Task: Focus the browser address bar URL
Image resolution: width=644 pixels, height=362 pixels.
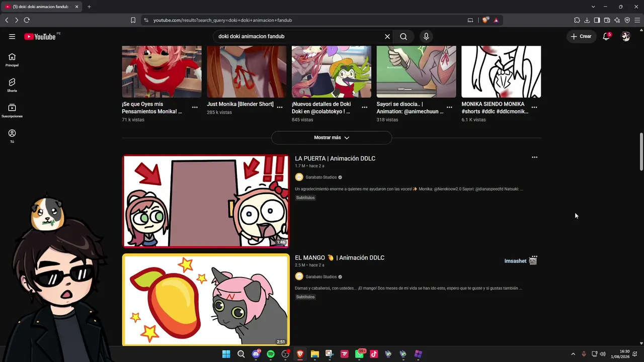Action: (222, 20)
